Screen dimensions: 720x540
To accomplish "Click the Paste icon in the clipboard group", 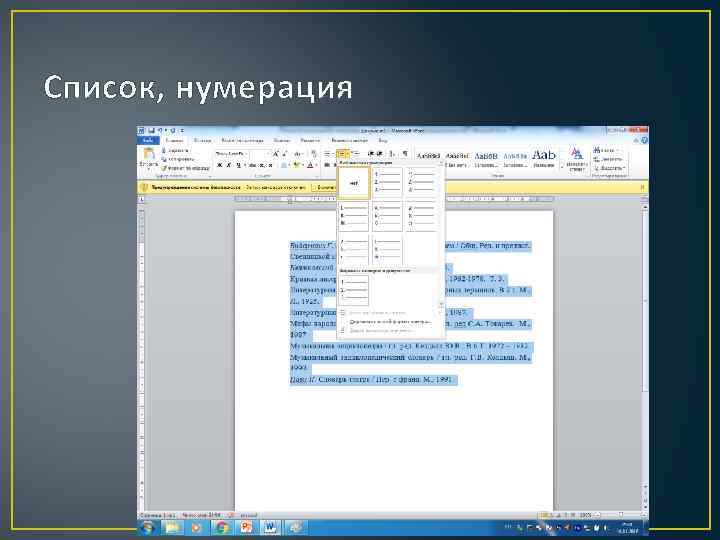I will tap(149, 153).
